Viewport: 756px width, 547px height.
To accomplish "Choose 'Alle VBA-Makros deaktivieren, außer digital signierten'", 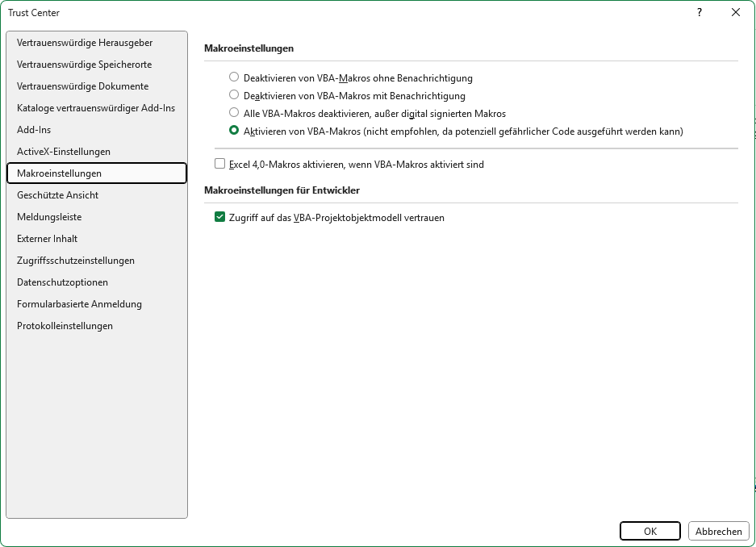I will 234,113.
